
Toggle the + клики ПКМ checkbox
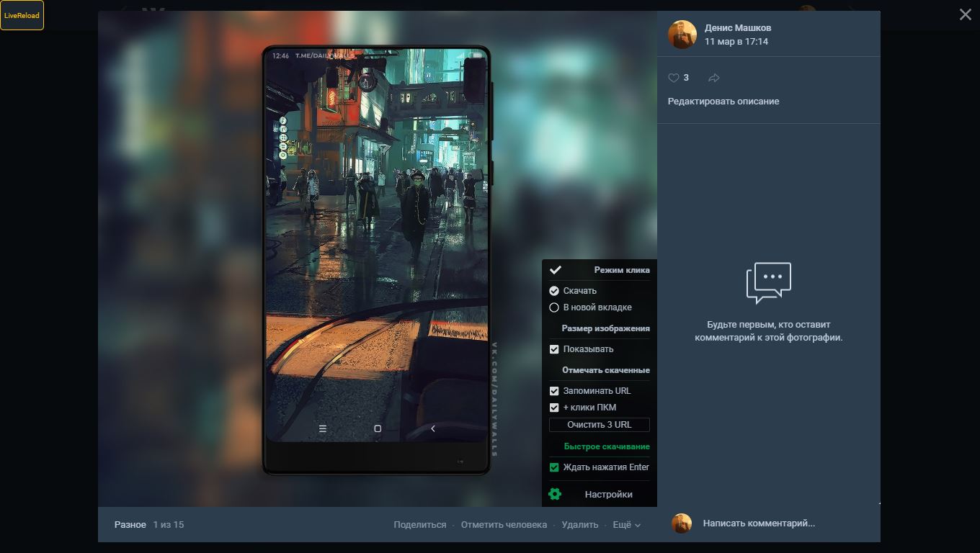554,408
